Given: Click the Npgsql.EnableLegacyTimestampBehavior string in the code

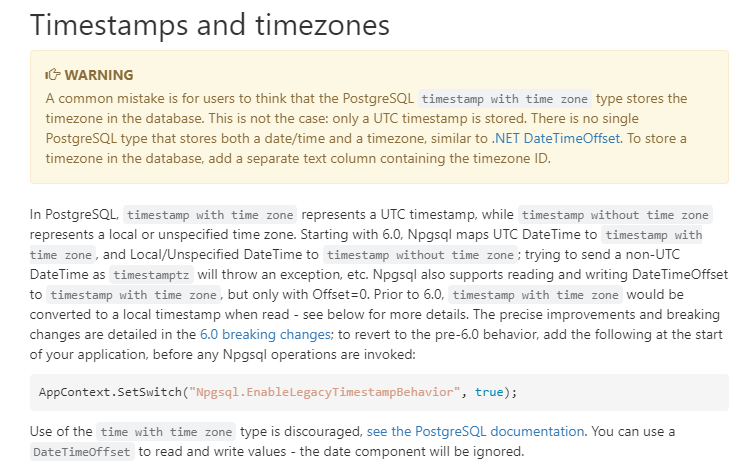Looking at the screenshot, I should [324, 392].
